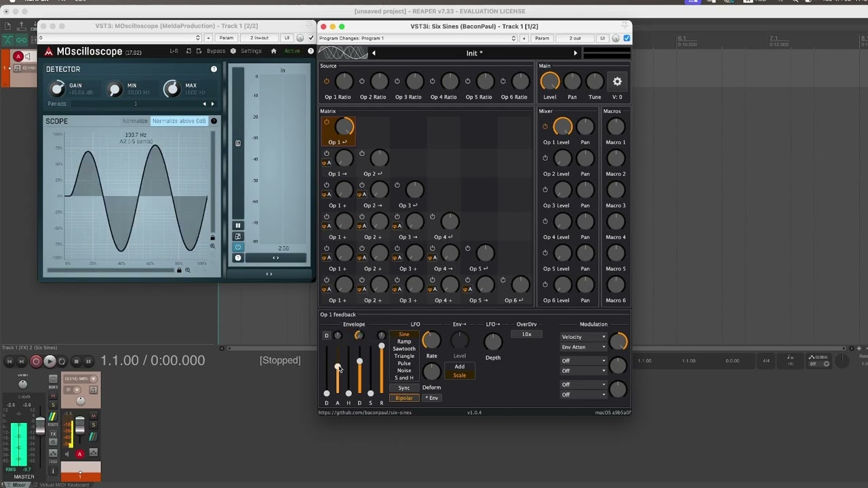The width and height of the screenshot is (868, 488).
Task: Select Pulse LFO shape
Action: tap(404, 363)
